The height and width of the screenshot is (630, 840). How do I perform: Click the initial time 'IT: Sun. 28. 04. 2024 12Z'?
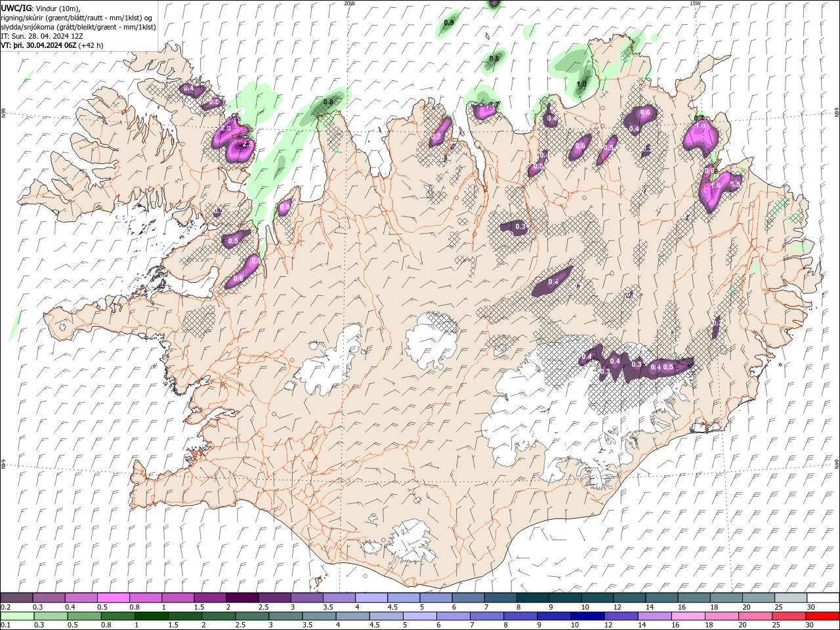point(42,36)
